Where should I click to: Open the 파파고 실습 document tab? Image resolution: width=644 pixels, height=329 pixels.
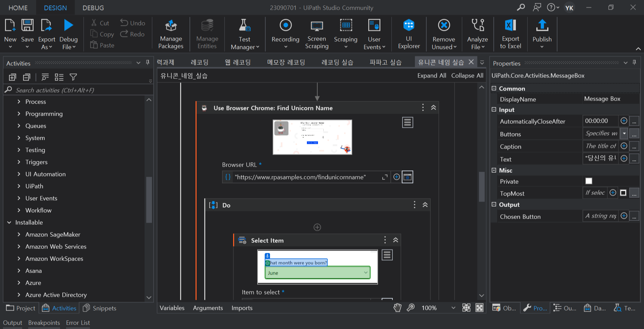coord(385,62)
